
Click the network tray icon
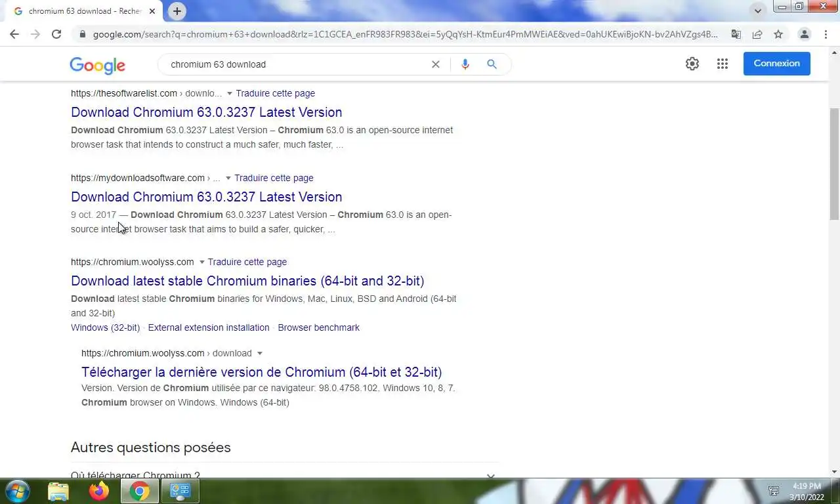(x=774, y=491)
